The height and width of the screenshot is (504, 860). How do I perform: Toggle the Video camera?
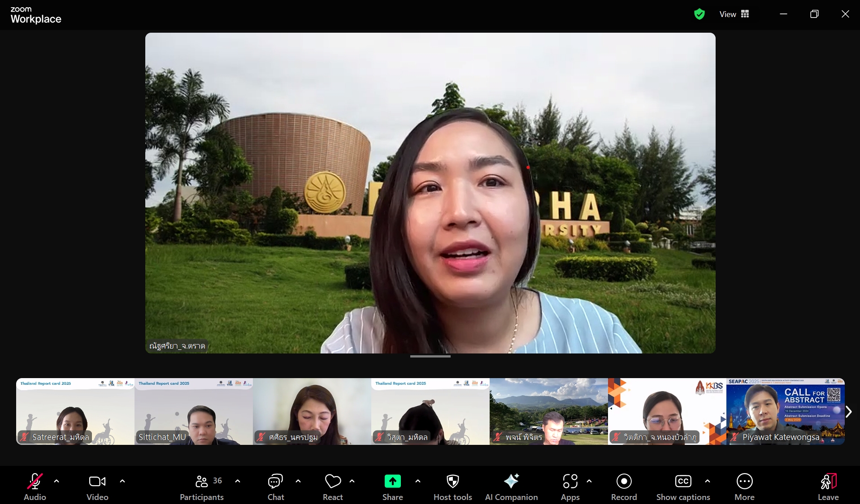click(97, 487)
